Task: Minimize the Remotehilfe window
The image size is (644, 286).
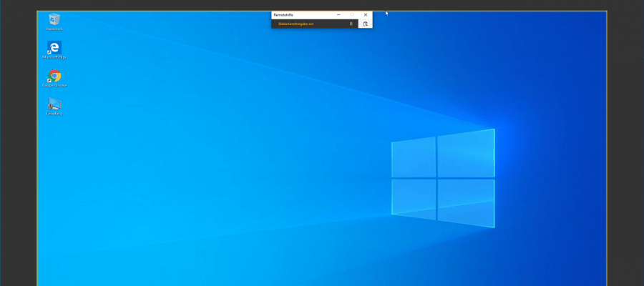Action: pos(338,14)
